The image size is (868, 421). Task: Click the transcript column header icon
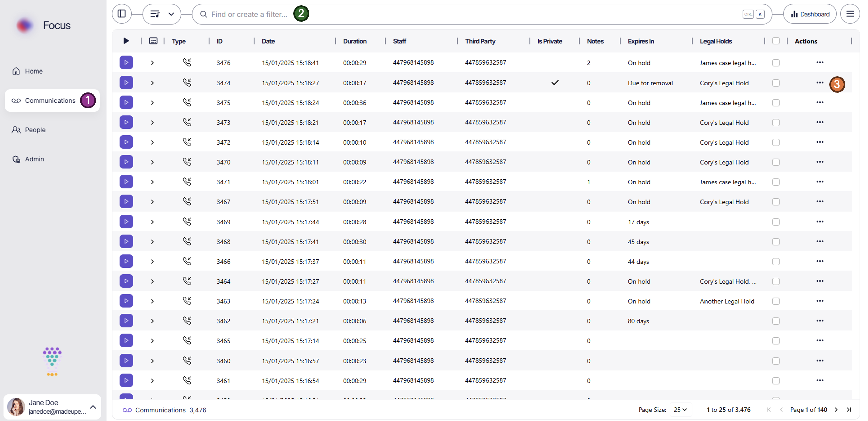[153, 41]
